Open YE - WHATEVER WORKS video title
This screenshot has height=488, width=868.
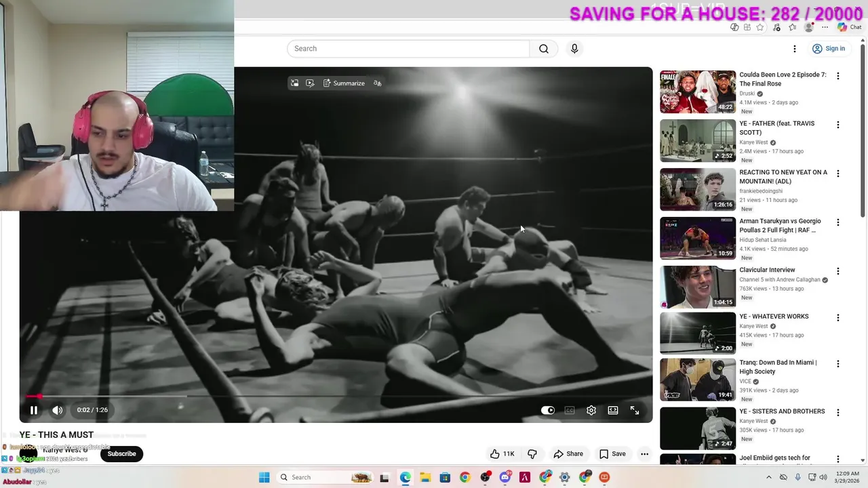(x=774, y=317)
